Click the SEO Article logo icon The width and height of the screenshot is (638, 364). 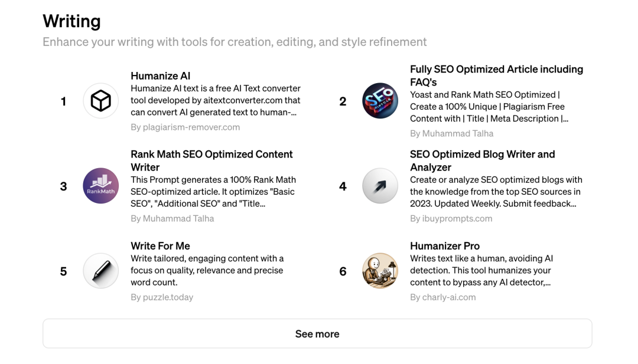pyautogui.click(x=380, y=101)
